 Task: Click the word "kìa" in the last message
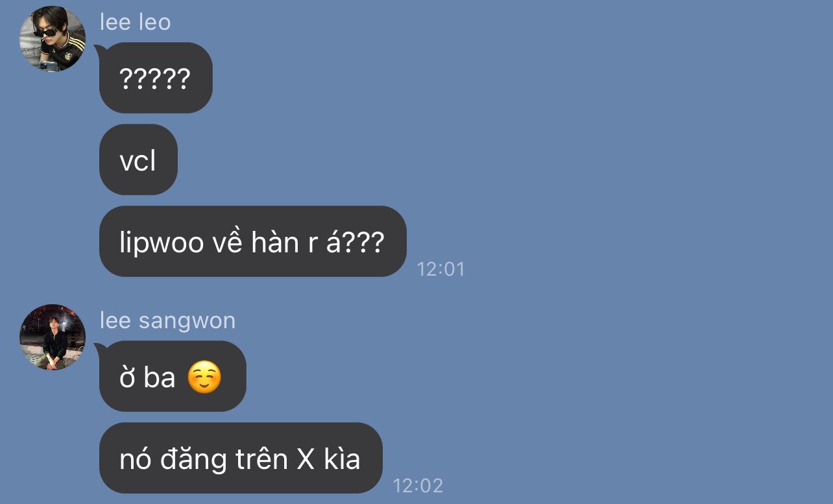coord(342,458)
